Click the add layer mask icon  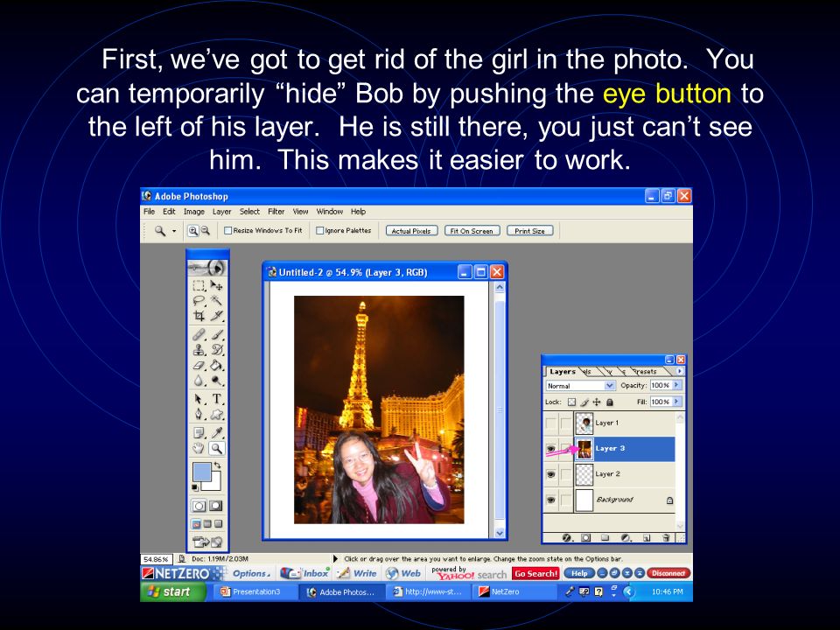[x=586, y=537]
